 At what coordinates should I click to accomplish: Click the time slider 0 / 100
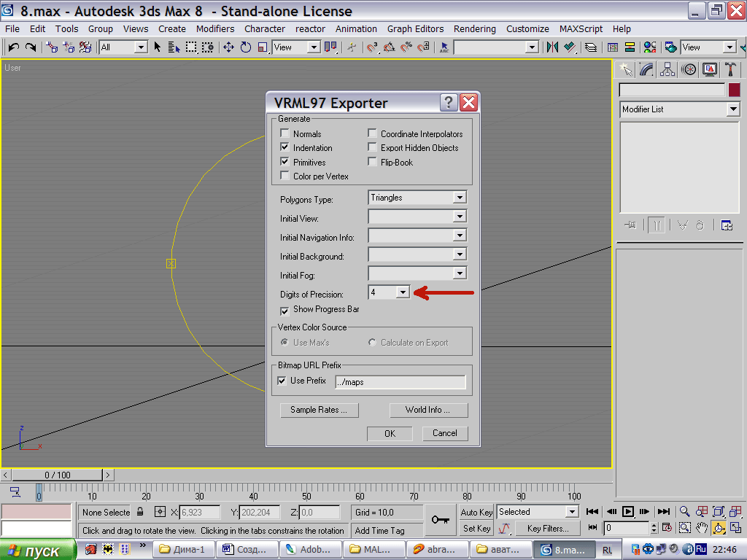pos(57,475)
